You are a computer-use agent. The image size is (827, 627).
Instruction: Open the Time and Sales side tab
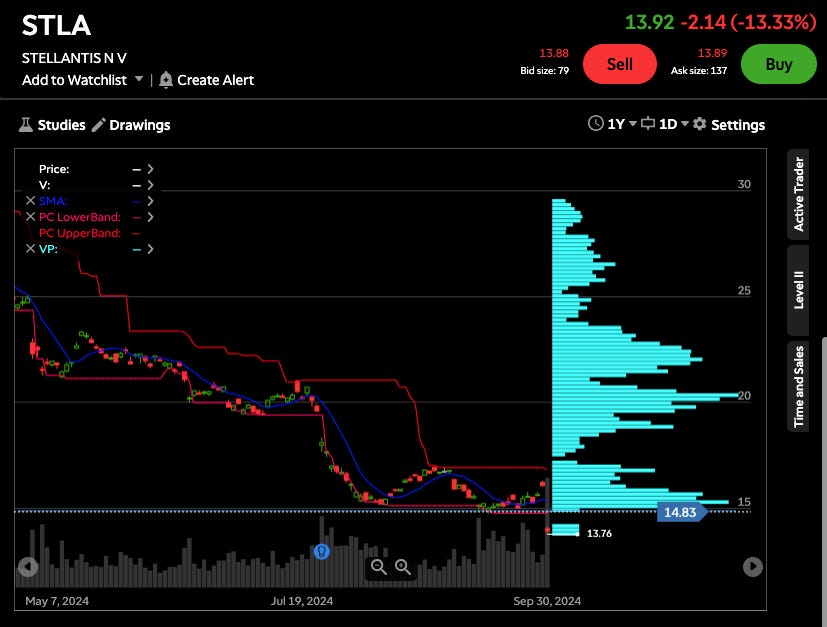pos(799,387)
